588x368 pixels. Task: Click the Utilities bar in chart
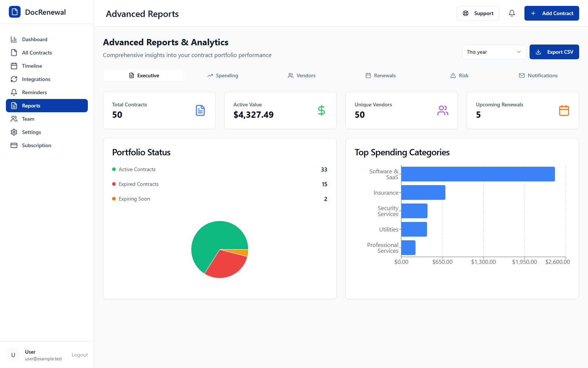(414, 229)
